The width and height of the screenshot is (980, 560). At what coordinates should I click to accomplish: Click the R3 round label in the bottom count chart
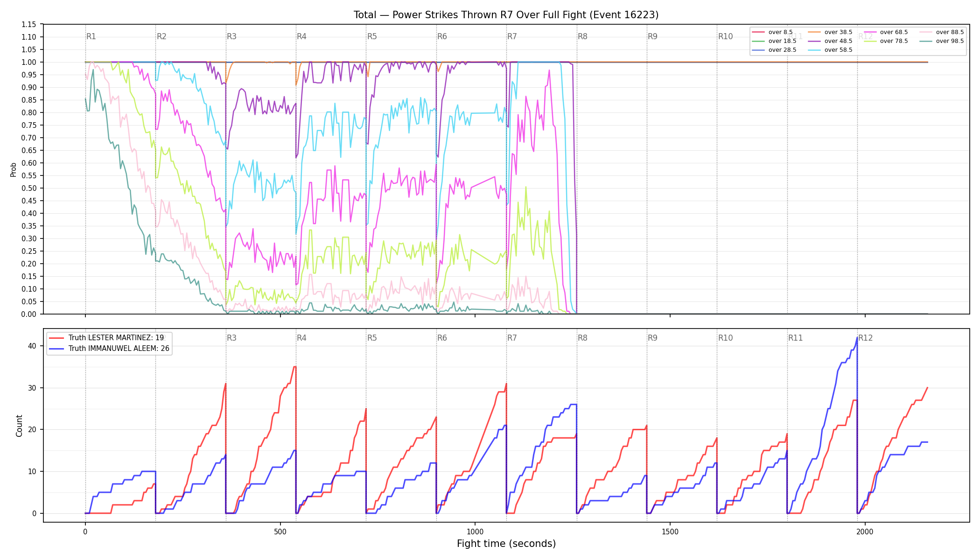[x=231, y=338]
